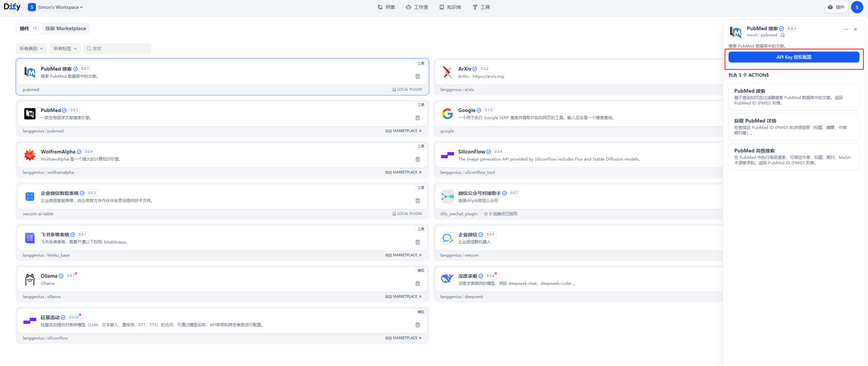
Task: Click the Google plugin icon
Action: [x=447, y=114]
